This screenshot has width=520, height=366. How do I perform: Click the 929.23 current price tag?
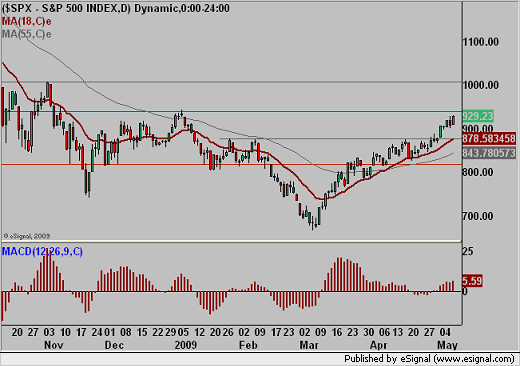pyautogui.click(x=478, y=116)
